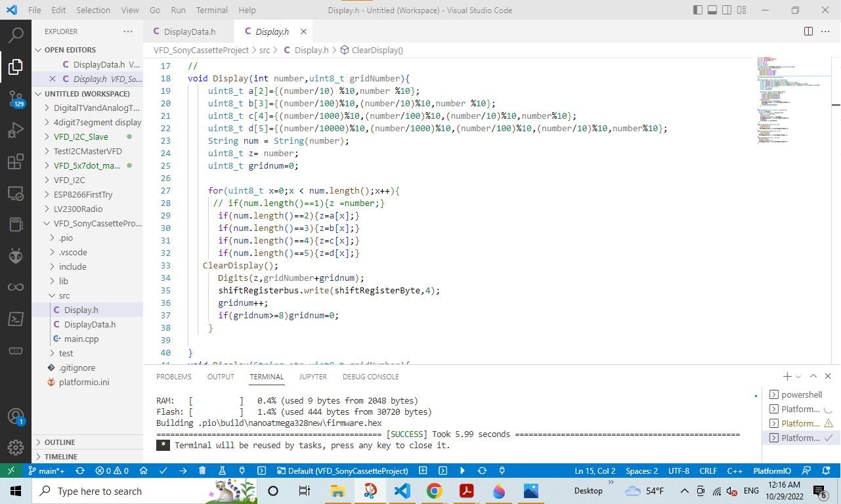Click errors and warnings count in status bar
The width and height of the screenshot is (841, 504).
tap(112, 471)
